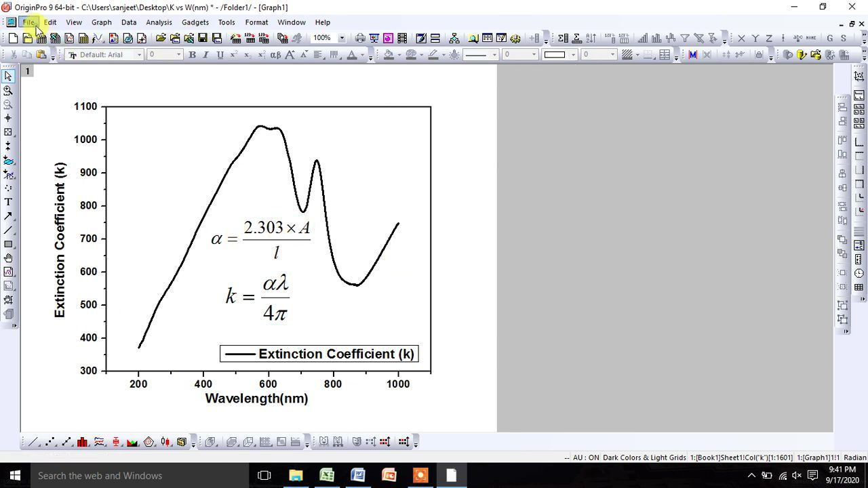The height and width of the screenshot is (488, 868).
Task: Click the Paste clipboard icon
Action: [41, 55]
